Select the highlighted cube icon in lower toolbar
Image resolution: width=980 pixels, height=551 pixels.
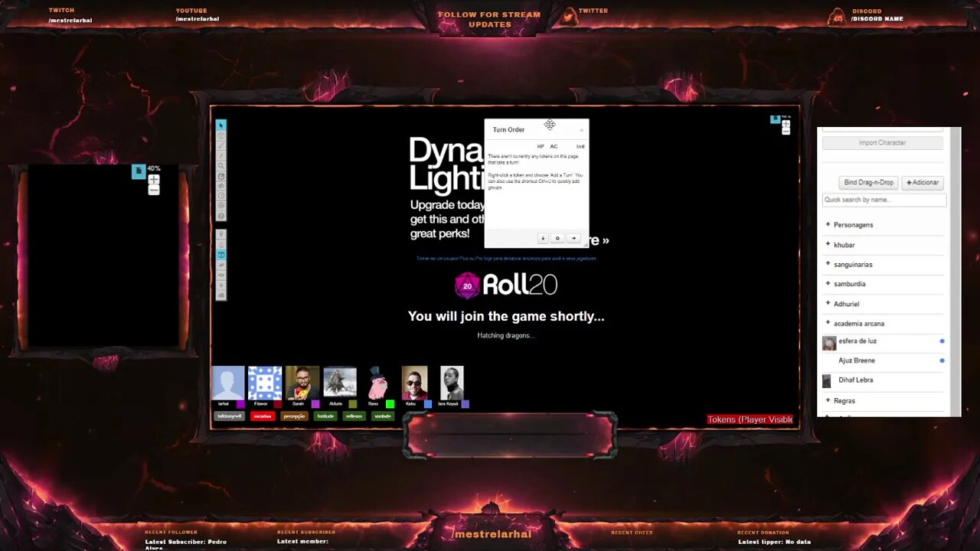pyautogui.click(x=220, y=254)
